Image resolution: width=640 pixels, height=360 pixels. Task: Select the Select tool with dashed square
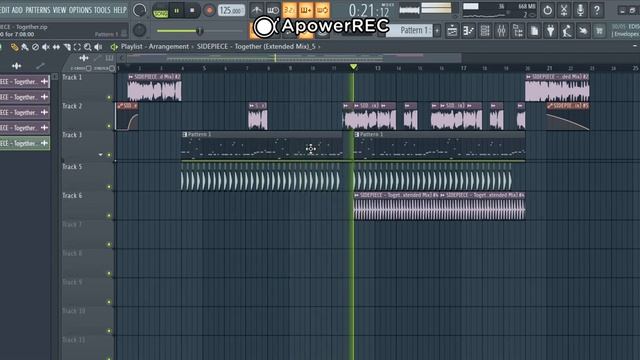[77, 47]
